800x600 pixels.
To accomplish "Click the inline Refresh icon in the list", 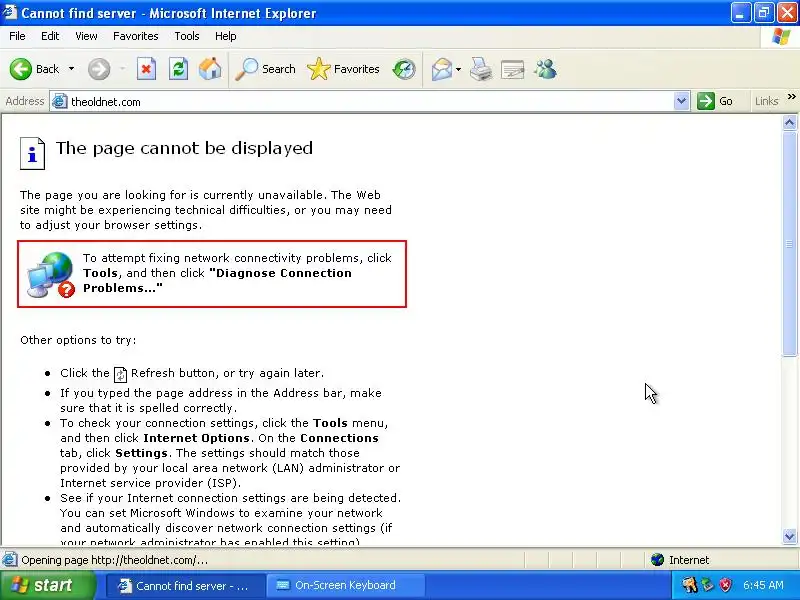I will coord(120,374).
